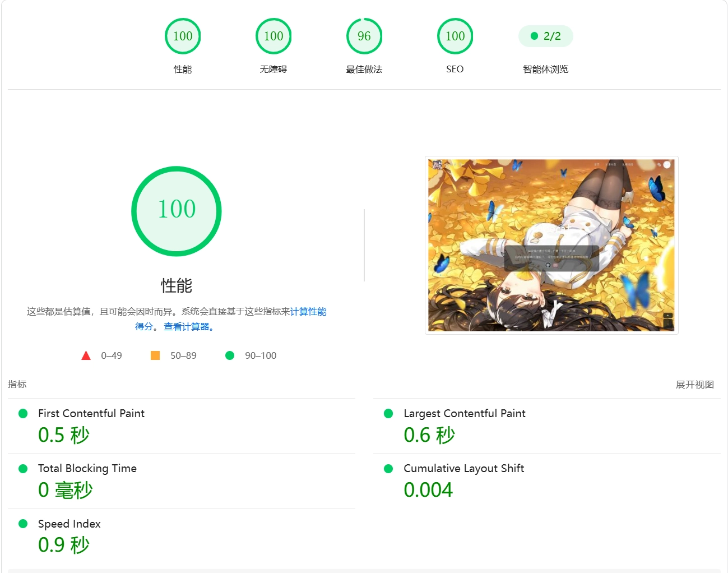Image resolution: width=728 pixels, height=573 pixels.
Task: Toggle 展开视图 for the metrics
Action: (x=694, y=385)
